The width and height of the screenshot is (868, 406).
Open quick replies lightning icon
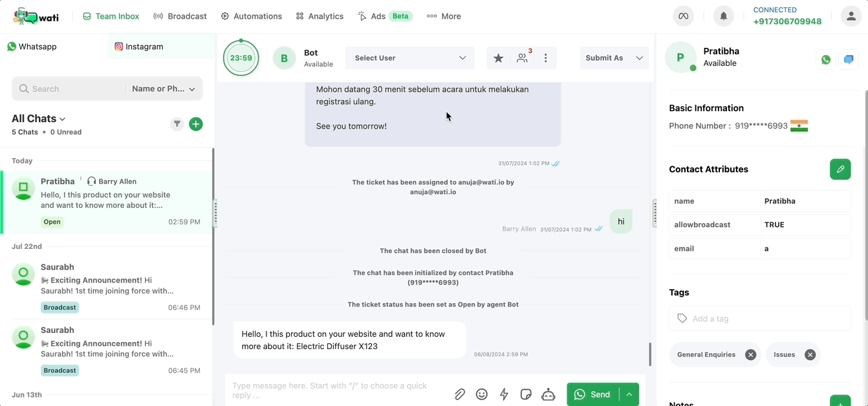point(504,394)
